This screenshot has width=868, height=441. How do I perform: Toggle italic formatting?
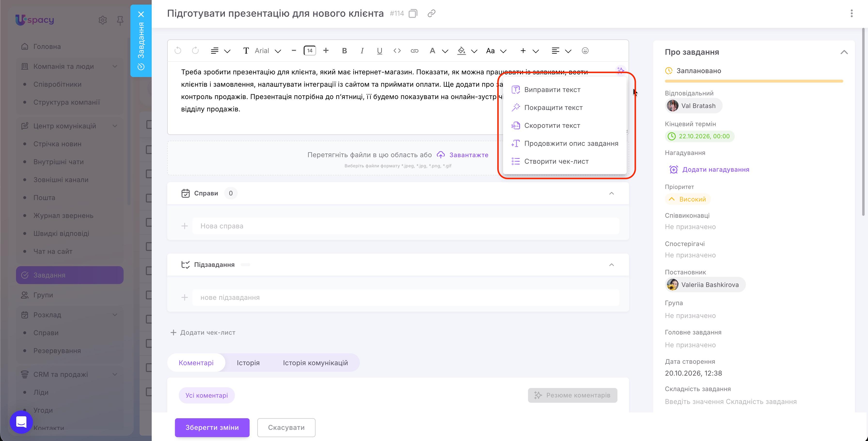(362, 51)
